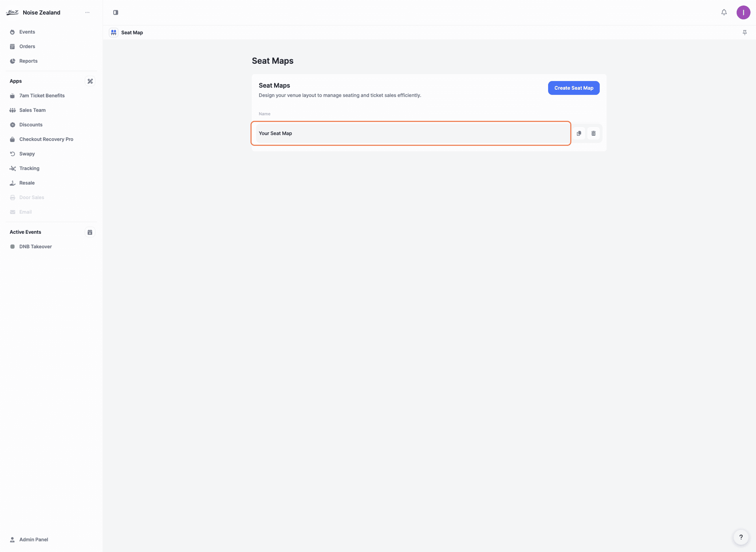Toggle the sidebar collapse icon

(116, 13)
